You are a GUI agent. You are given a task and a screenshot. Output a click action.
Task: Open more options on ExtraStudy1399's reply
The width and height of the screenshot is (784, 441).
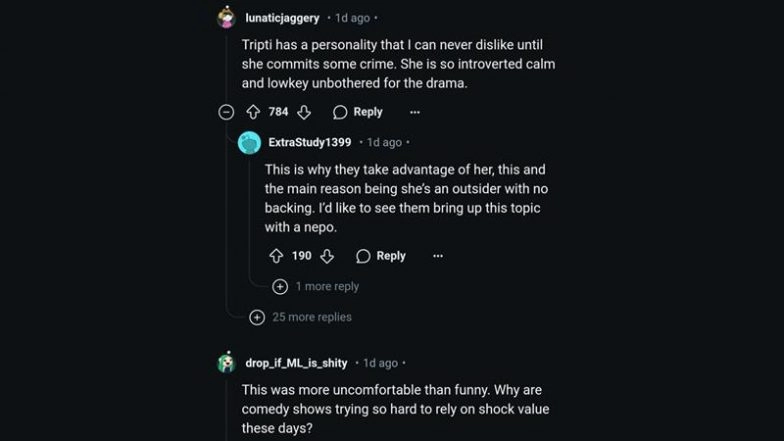[438, 256]
